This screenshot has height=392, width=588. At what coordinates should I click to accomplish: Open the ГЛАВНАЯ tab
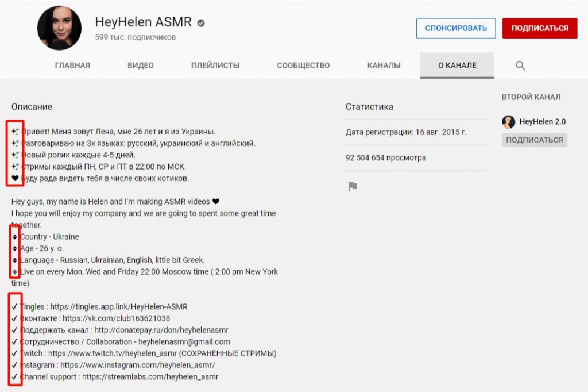pyautogui.click(x=72, y=66)
